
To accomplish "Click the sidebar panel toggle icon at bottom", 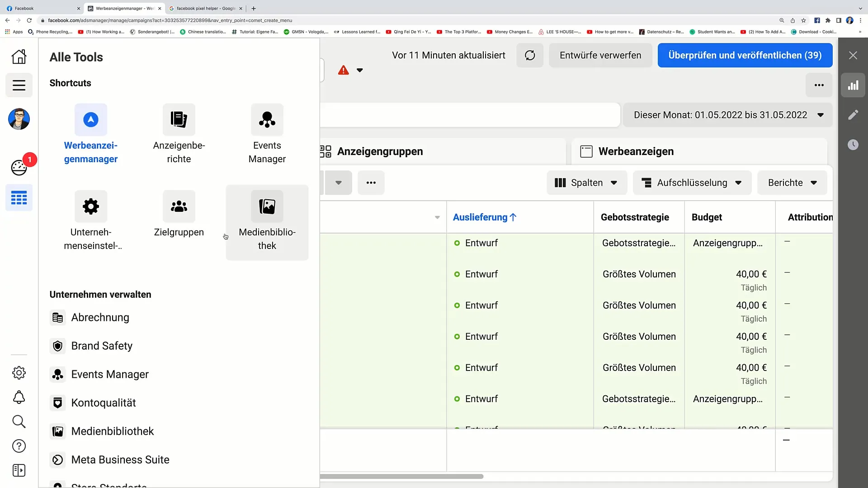I will click(x=19, y=470).
